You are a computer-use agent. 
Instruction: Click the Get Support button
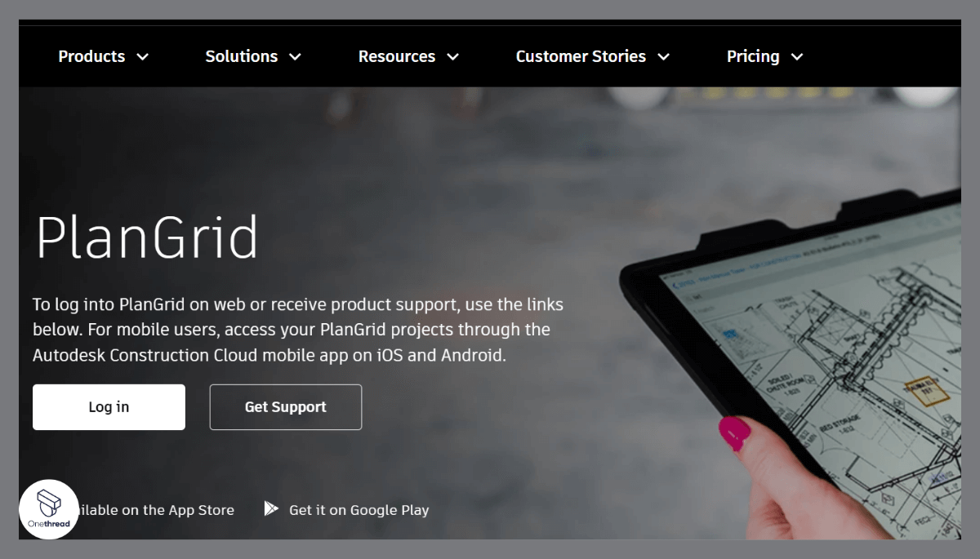pos(285,406)
